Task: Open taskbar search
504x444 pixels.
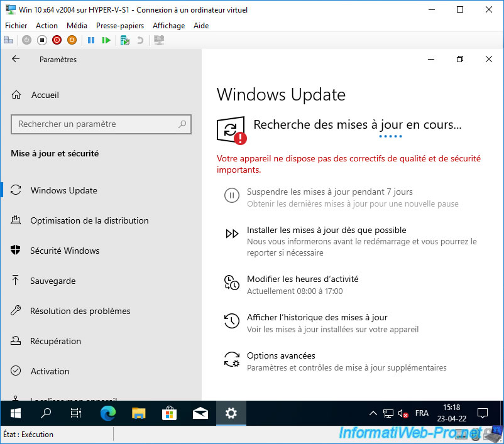Action: [46, 413]
